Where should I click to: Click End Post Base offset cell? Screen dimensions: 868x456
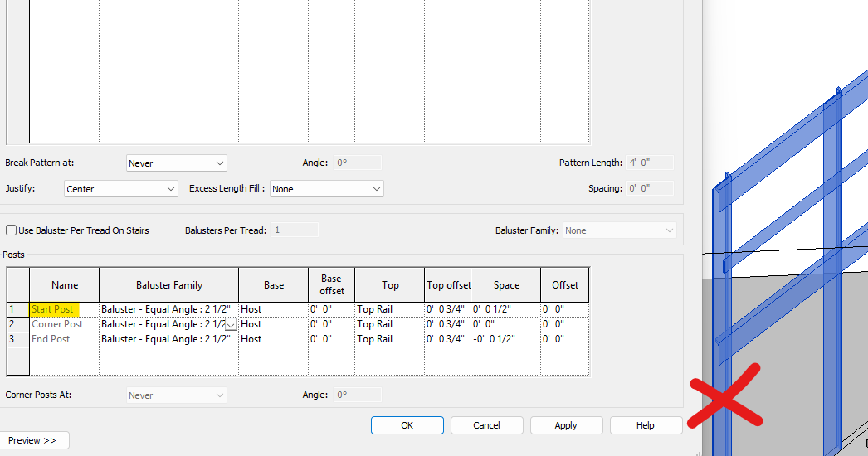click(x=332, y=339)
